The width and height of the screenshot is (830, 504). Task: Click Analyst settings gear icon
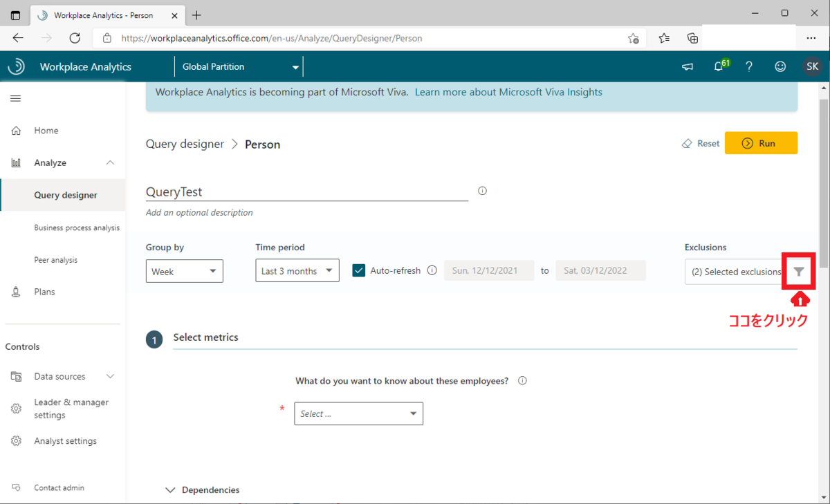pos(17,441)
